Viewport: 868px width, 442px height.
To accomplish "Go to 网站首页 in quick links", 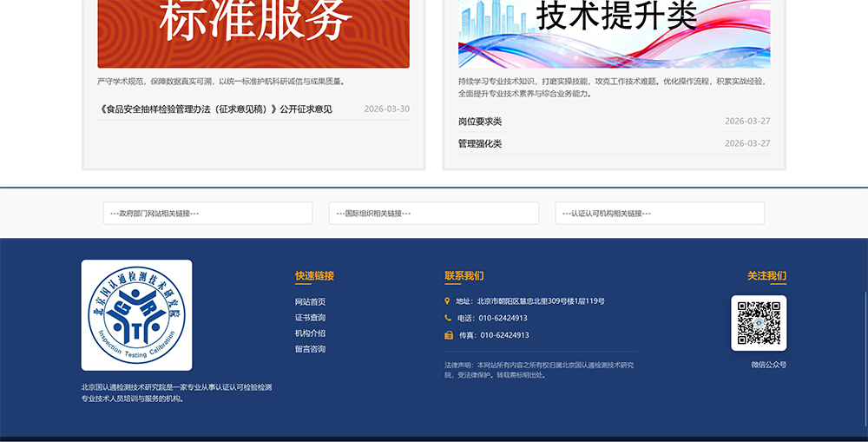I will click(x=310, y=302).
